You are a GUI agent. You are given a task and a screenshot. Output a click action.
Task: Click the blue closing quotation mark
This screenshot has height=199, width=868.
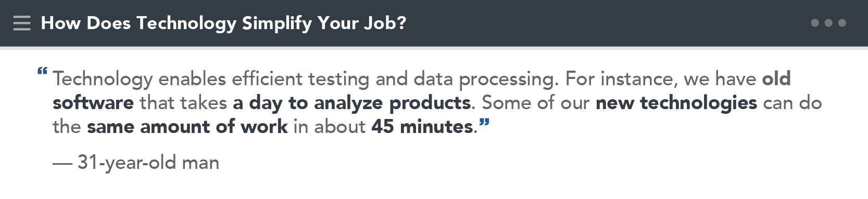click(484, 123)
